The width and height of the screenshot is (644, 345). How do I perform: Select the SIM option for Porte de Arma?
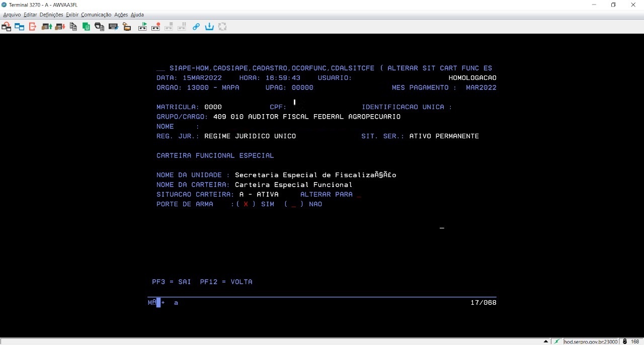click(246, 204)
